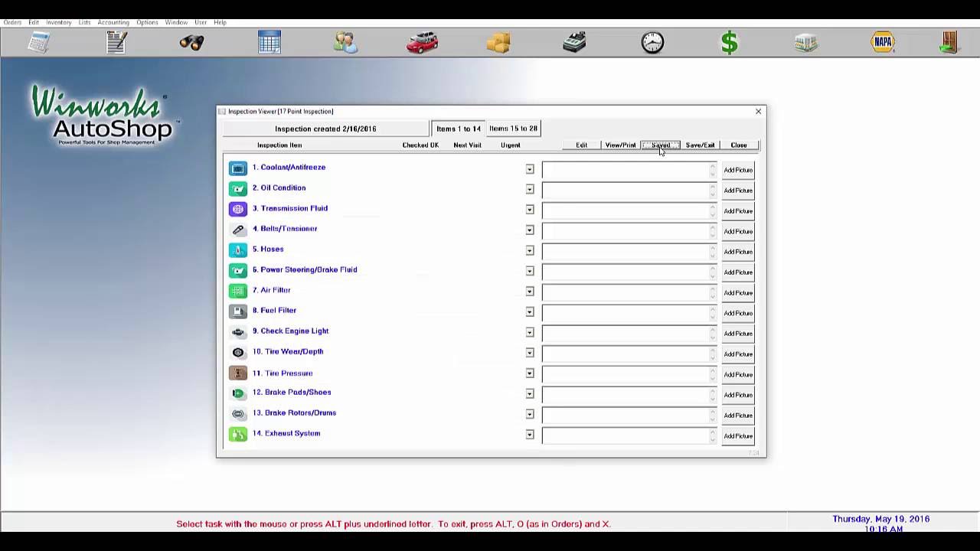980x551 pixels.
Task: Click the Exhaust System notes spinner
Action: coord(713,435)
